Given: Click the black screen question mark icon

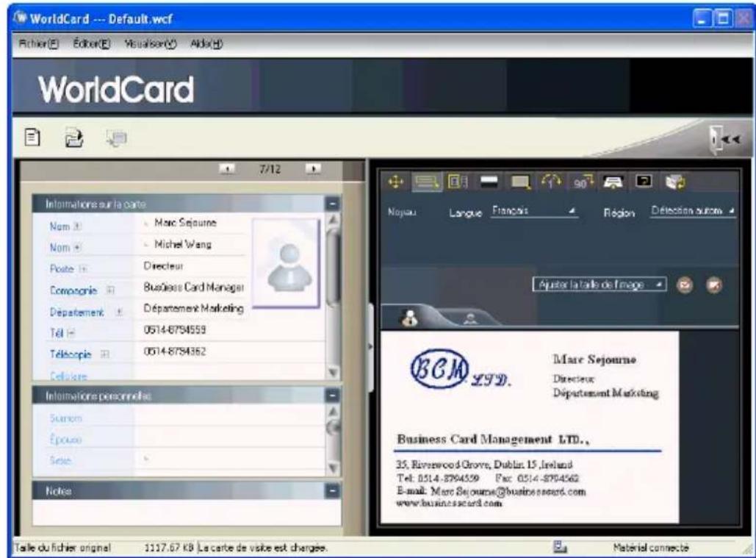Looking at the screenshot, I should click(644, 182).
